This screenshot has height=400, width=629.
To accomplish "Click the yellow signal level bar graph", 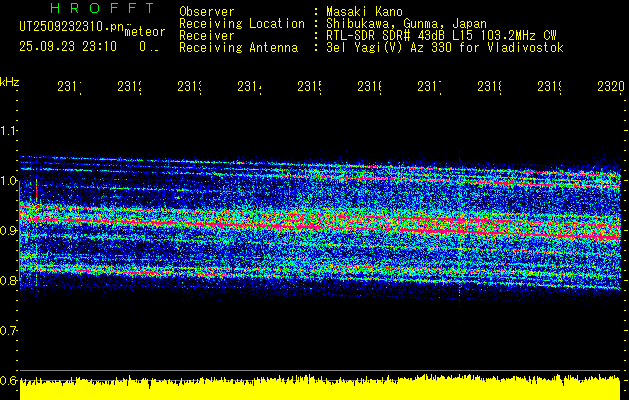I will pyautogui.click(x=320, y=388).
